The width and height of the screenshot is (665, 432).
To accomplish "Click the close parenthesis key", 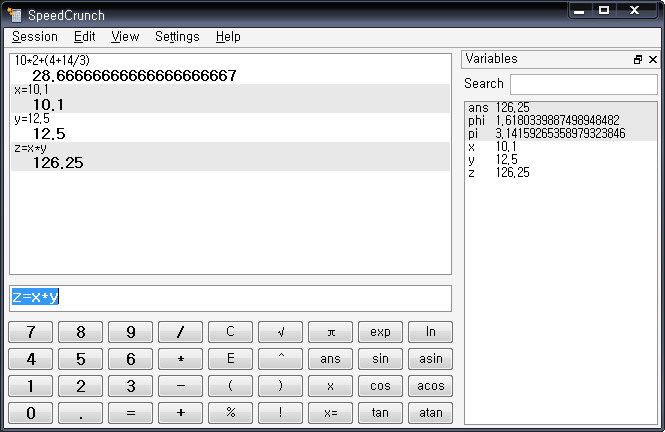I will click(x=280, y=386).
